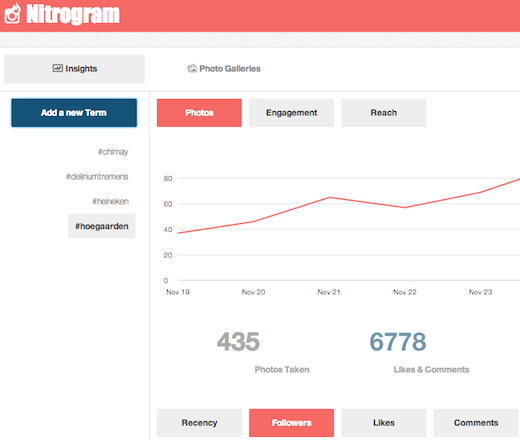520x440 pixels.
Task: Click the 6778 likes and comments count
Action: (x=398, y=342)
